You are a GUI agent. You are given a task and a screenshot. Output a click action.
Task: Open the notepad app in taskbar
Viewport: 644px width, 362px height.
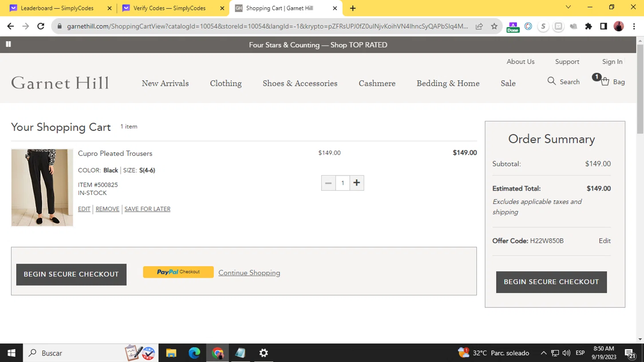click(x=240, y=353)
